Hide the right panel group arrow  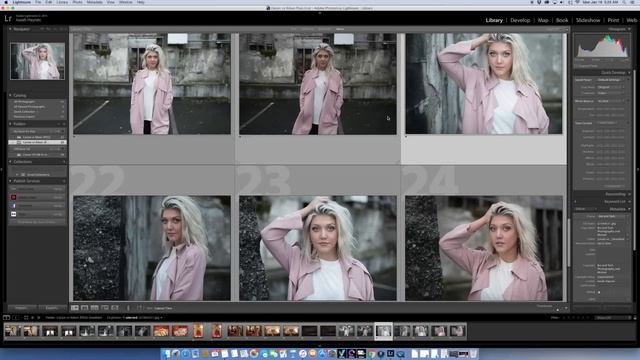point(638,169)
